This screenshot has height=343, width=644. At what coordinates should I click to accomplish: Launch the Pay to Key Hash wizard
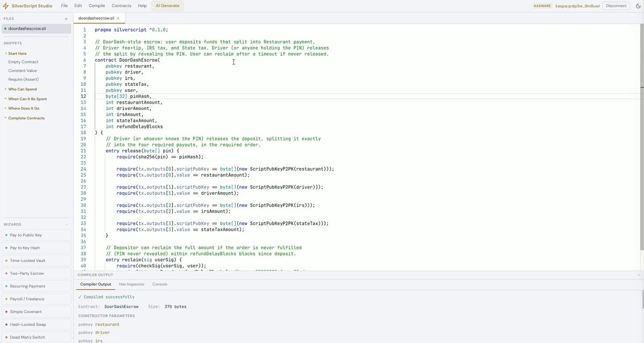click(35, 248)
